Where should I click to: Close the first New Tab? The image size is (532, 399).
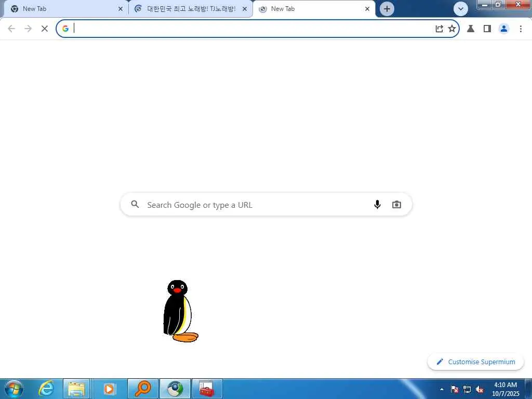(x=121, y=9)
